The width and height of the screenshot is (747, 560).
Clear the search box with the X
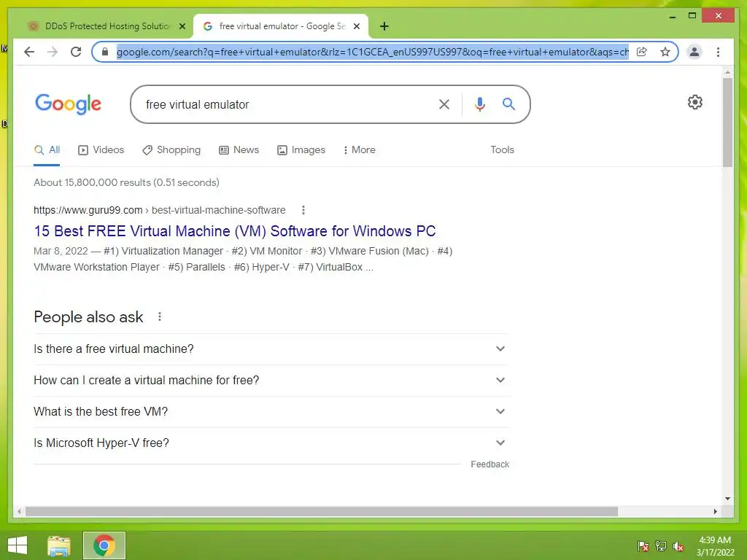pyautogui.click(x=444, y=104)
